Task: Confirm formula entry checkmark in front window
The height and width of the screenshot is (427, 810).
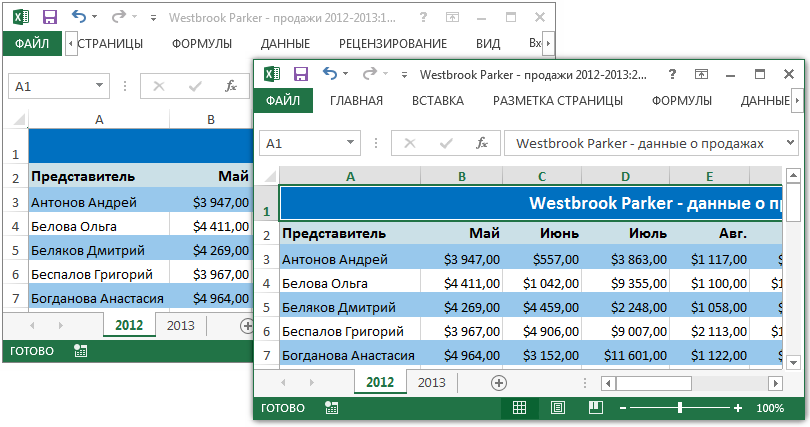Action: click(x=446, y=143)
